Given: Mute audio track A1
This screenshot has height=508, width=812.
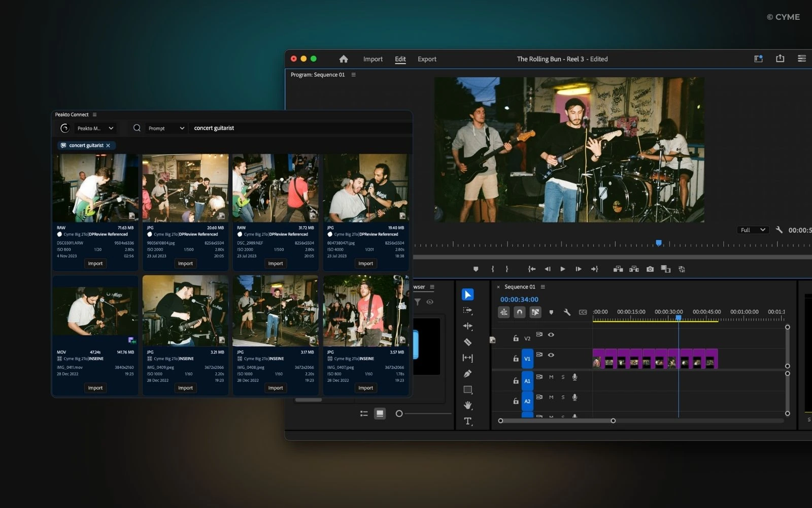Looking at the screenshot, I should click(x=551, y=377).
